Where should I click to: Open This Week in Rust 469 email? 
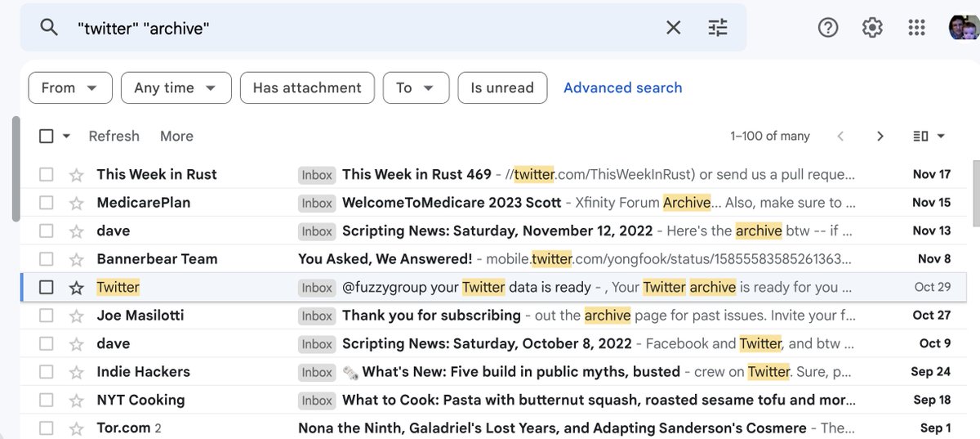[493, 174]
